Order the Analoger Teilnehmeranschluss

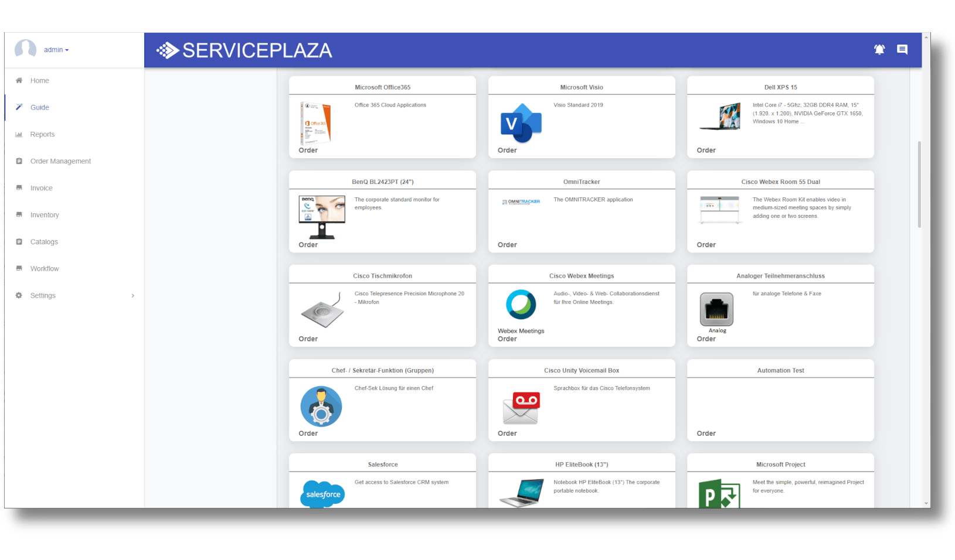[x=706, y=339]
